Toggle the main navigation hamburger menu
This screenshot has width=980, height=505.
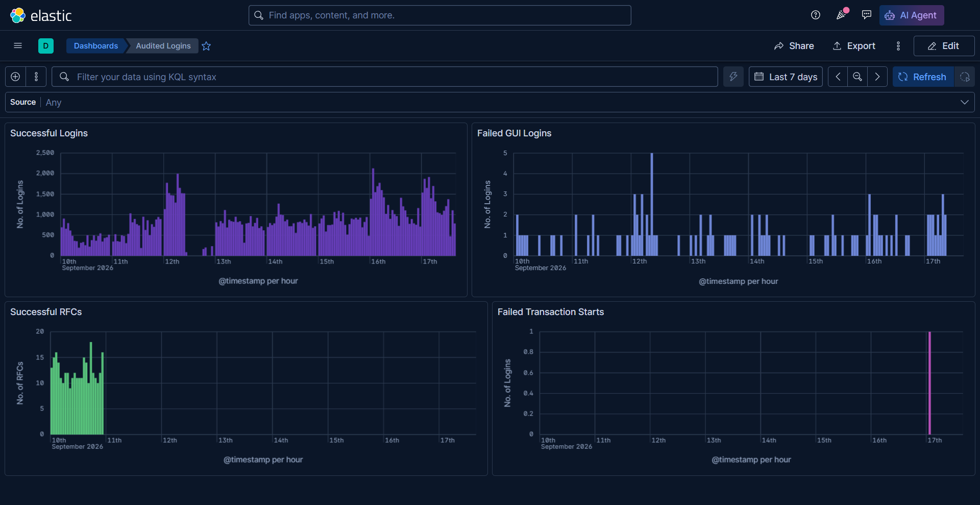click(18, 46)
